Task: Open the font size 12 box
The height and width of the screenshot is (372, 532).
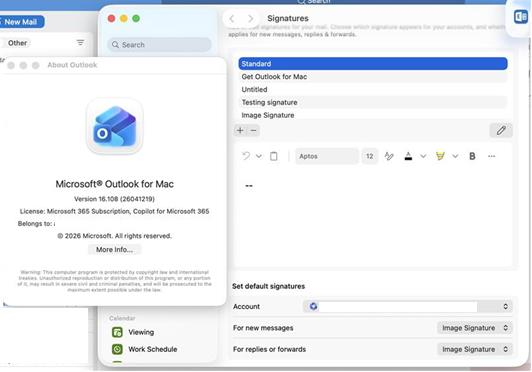Action: coord(369,156)
